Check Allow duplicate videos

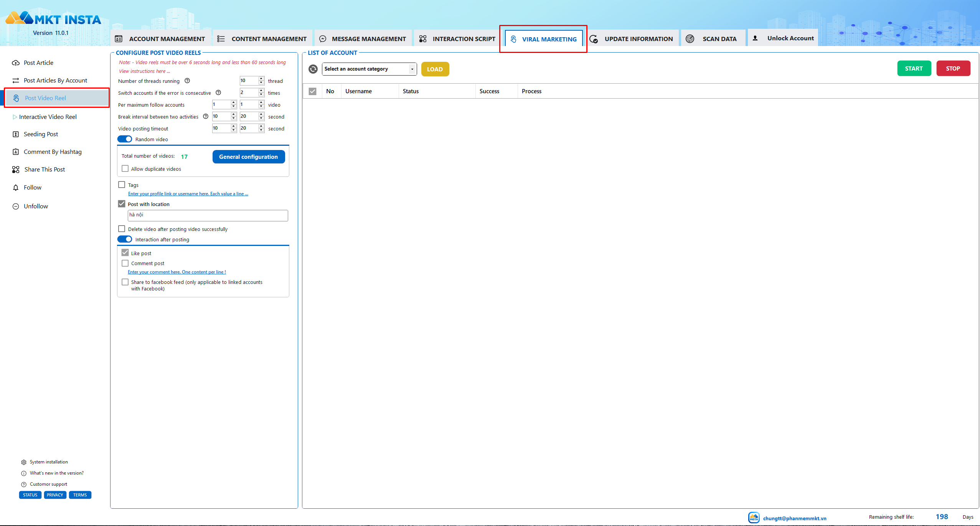point(125,168)
